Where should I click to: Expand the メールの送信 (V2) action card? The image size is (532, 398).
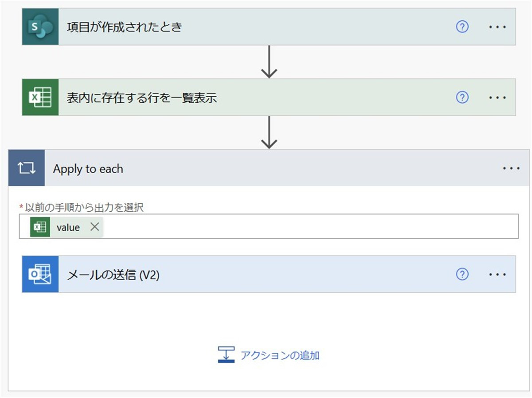266,275
